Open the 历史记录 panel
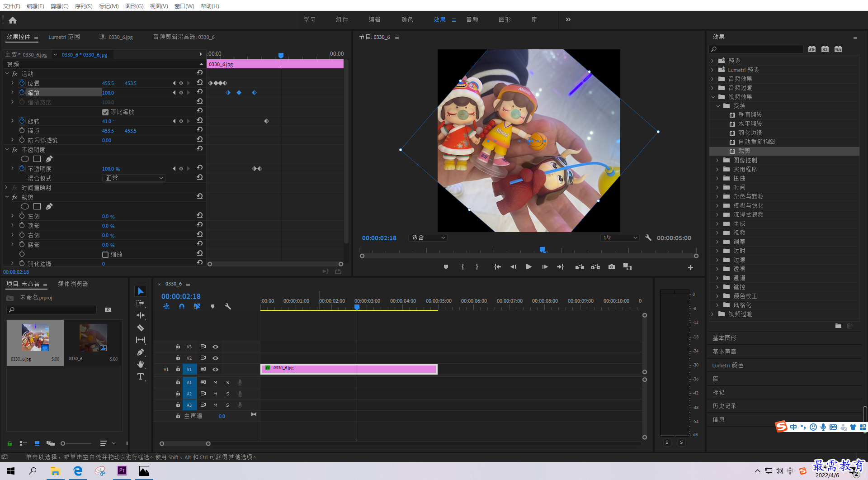868x480 pixels. (724, 406)
